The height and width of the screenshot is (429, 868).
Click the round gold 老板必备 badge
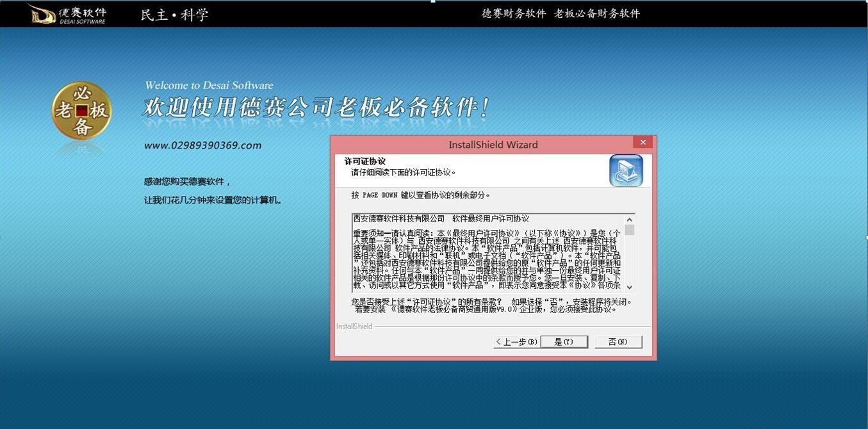[x=81, y=111]
